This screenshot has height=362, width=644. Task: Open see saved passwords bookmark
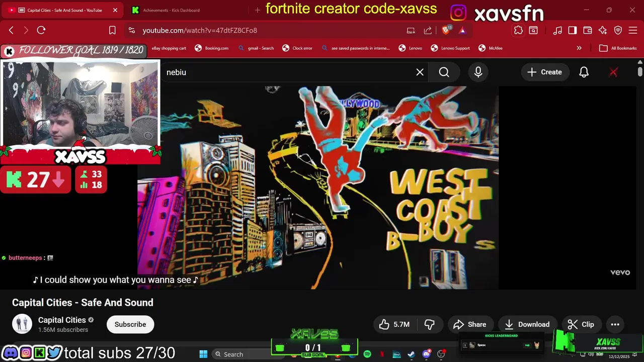pyautogui.click(x=356, y=48)
